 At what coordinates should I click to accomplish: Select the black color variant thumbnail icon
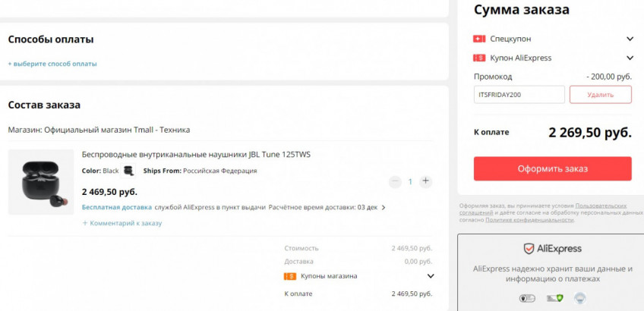coord(128,171)
